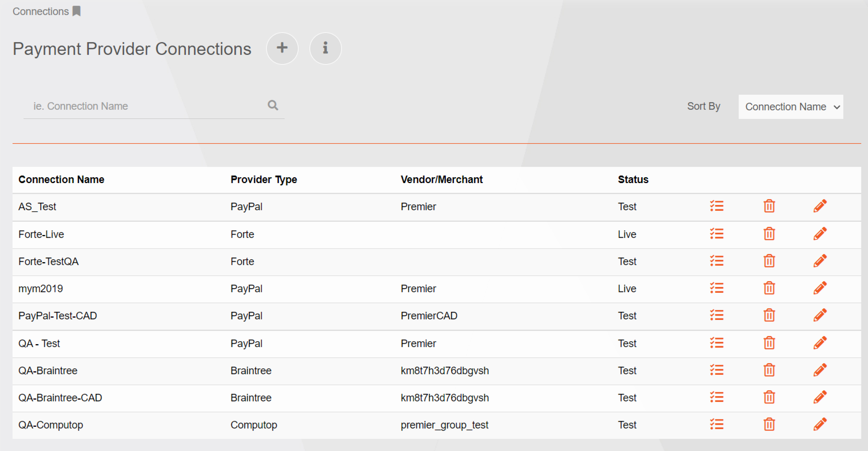868x451 pixels.
Task: Click the bookmark icon next to Connections
Action: tap(76, 11)
